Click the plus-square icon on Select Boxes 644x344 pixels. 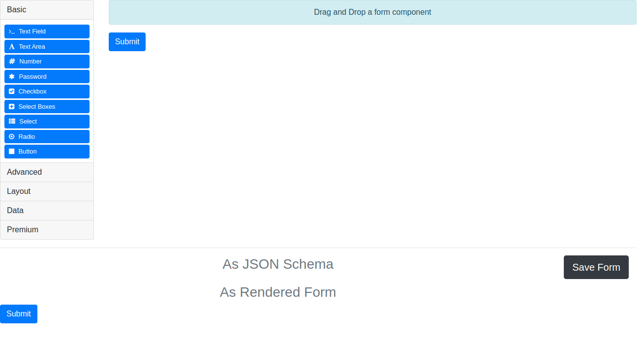pyautogui.click(x=11, y=106)
